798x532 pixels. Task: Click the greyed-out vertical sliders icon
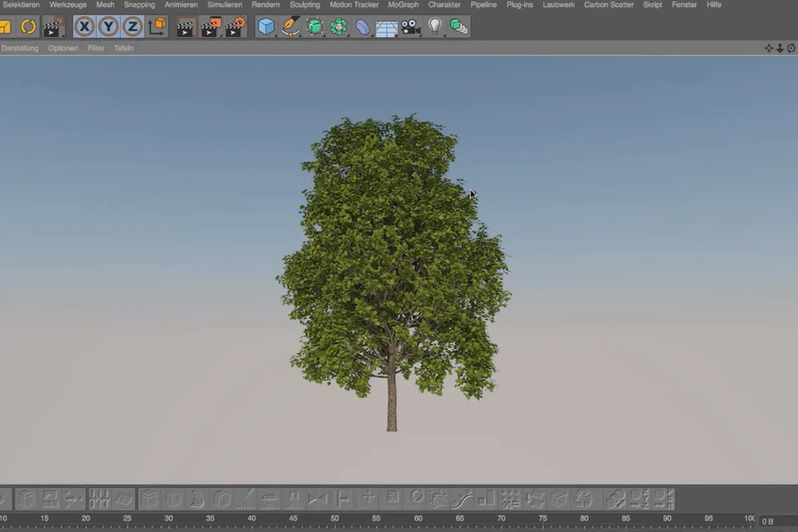(99, 498)
